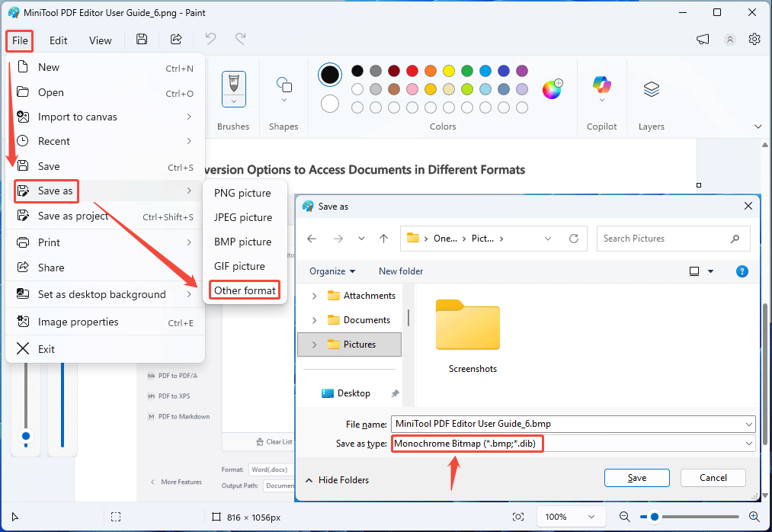
Task: Click the fit-to-window icon in status bar
Action: click(x=518, y=517)
